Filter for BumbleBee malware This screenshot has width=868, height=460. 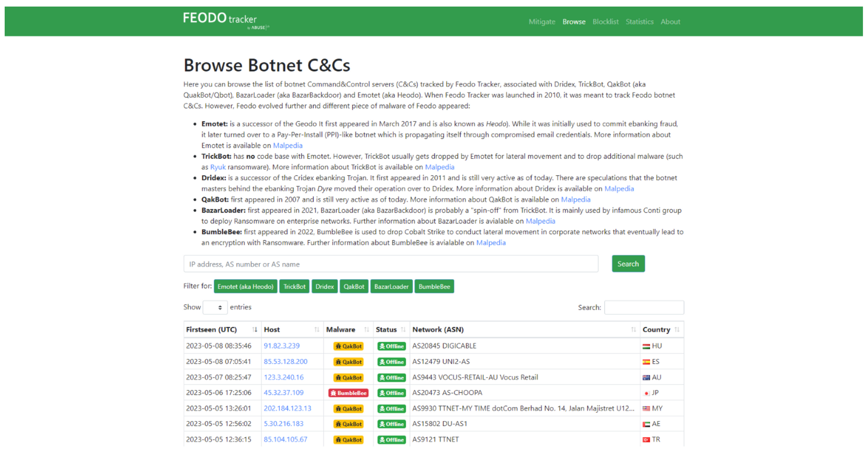434,287
